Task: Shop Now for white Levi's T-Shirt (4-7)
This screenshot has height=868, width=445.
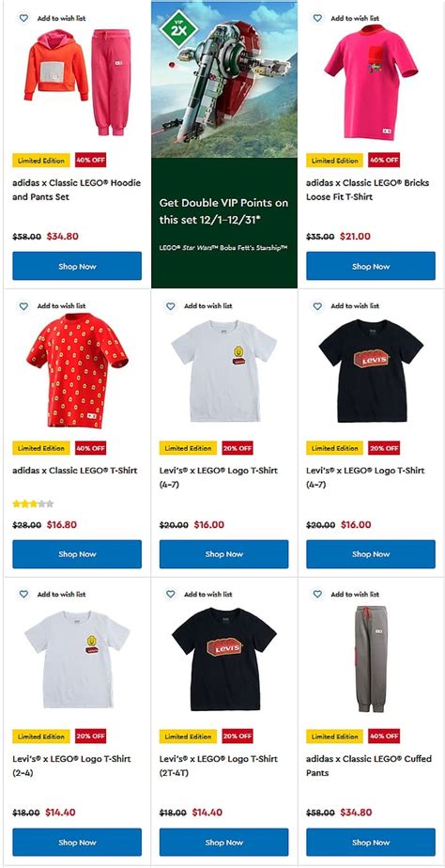Action: tap(224, 554)
